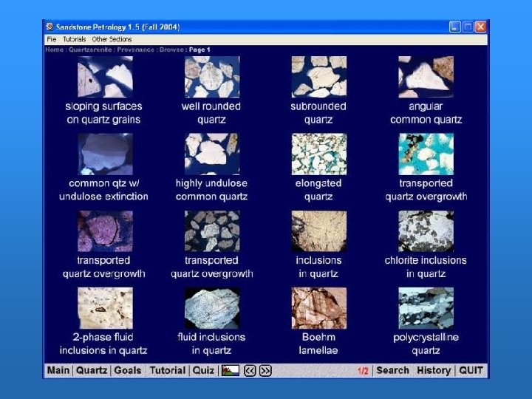This screenshot has width=532, height=399.
Task: Click the 'Boehm lamellae' caption text
Action: point(318,344)
